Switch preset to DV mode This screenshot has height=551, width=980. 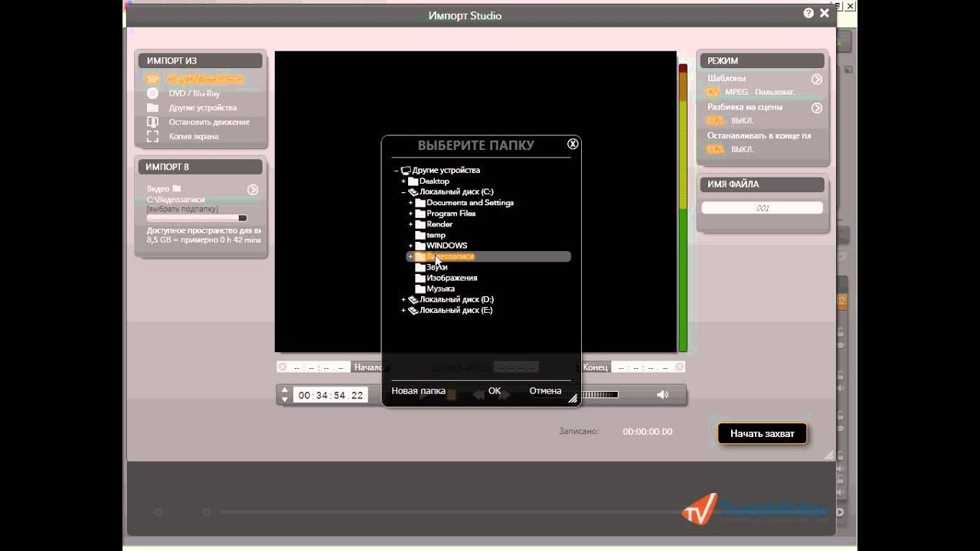[714, 92]
